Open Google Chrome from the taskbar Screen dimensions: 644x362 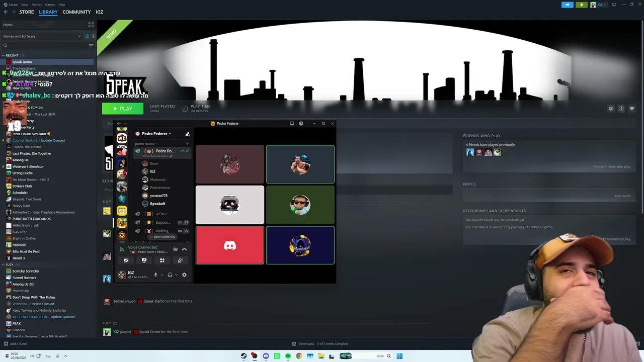pyautogui.click(x=299, y=356)
